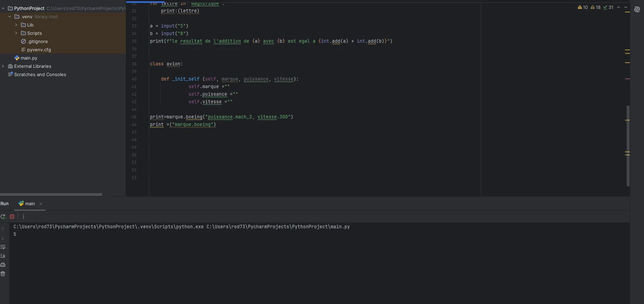Jump to next highlighted error arrow

click(626, 7)
